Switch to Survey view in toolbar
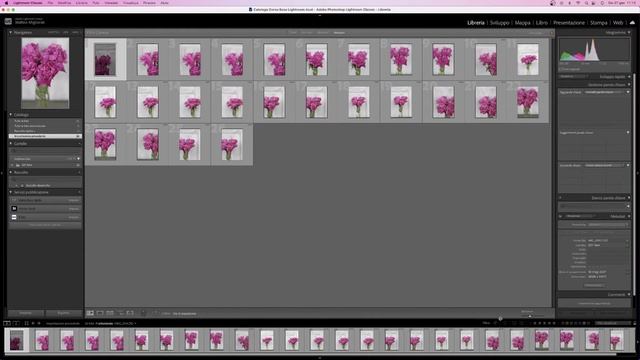Image resolution: width=640 pixels, height=360 pixels. click(x=120, y=313)
